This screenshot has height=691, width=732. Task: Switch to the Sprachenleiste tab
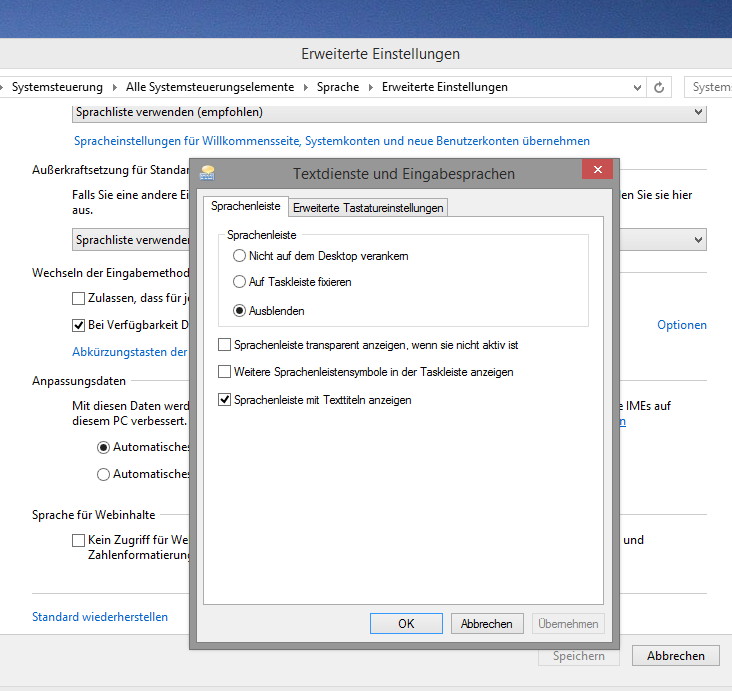(x=246, y=206)
